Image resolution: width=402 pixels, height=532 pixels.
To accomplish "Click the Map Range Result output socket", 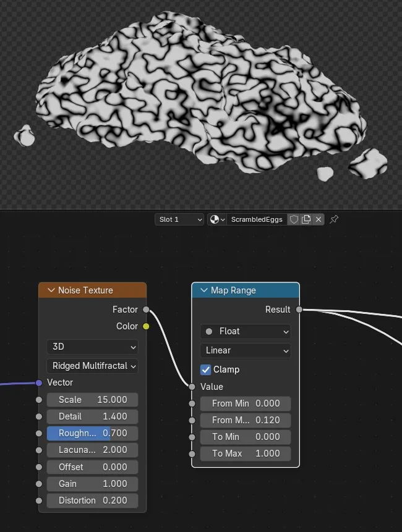I will click(x=299, y=310).
